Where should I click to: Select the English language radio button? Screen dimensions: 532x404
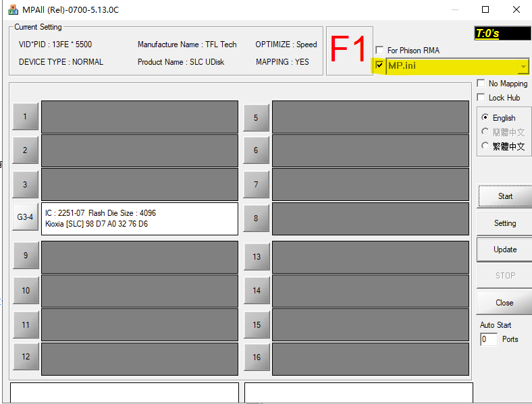click(485, 118)
